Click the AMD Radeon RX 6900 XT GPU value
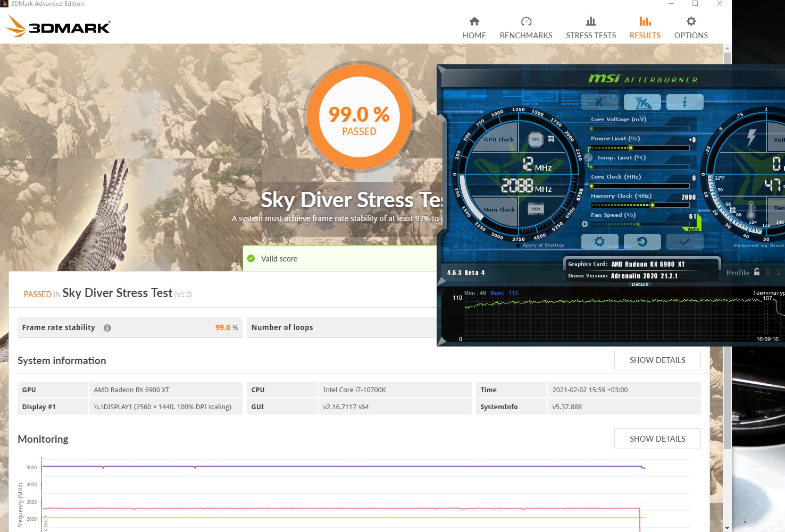Viewport: 785px width, 532px height. 131,390
